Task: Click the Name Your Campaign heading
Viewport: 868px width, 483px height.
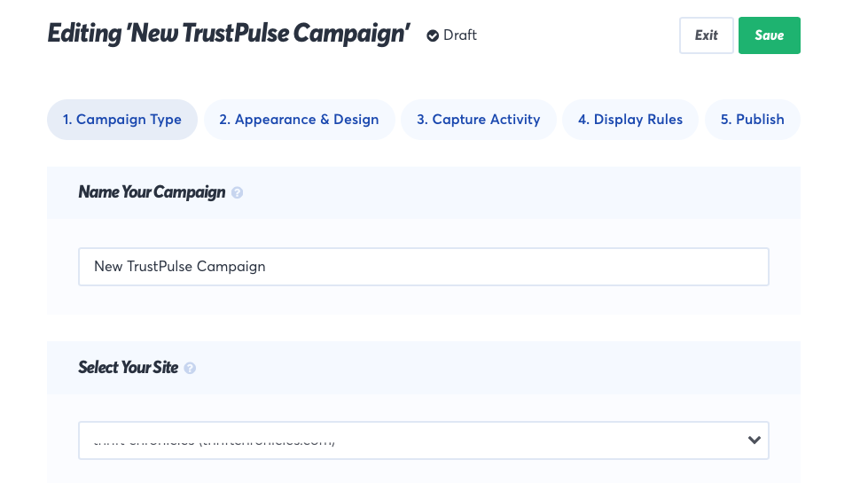Action: [152, 192]
